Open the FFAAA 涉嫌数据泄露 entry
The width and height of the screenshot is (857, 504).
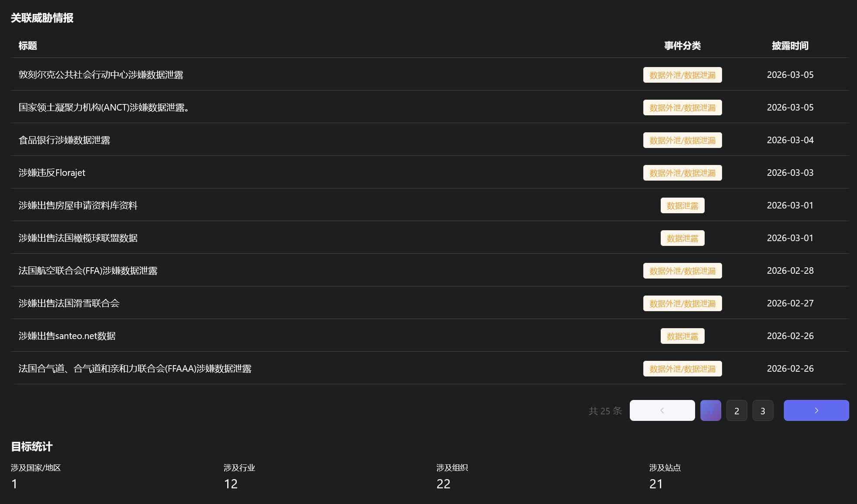135,369
